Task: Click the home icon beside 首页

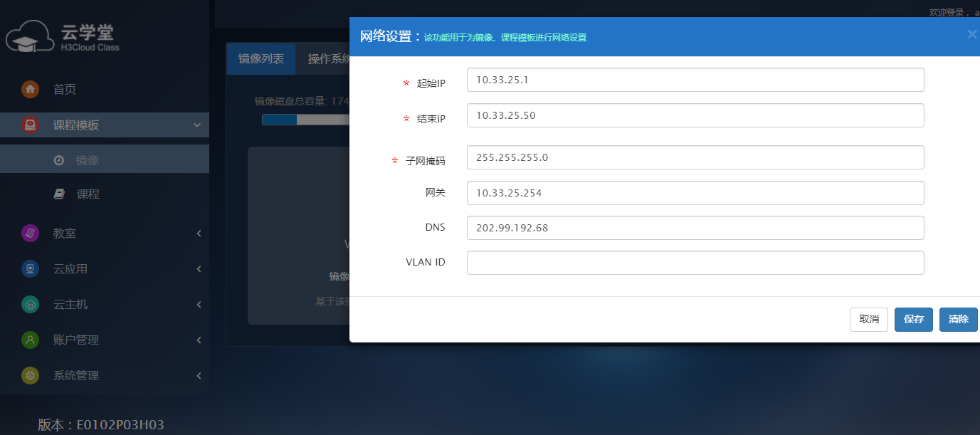Action: pos(30,90)
